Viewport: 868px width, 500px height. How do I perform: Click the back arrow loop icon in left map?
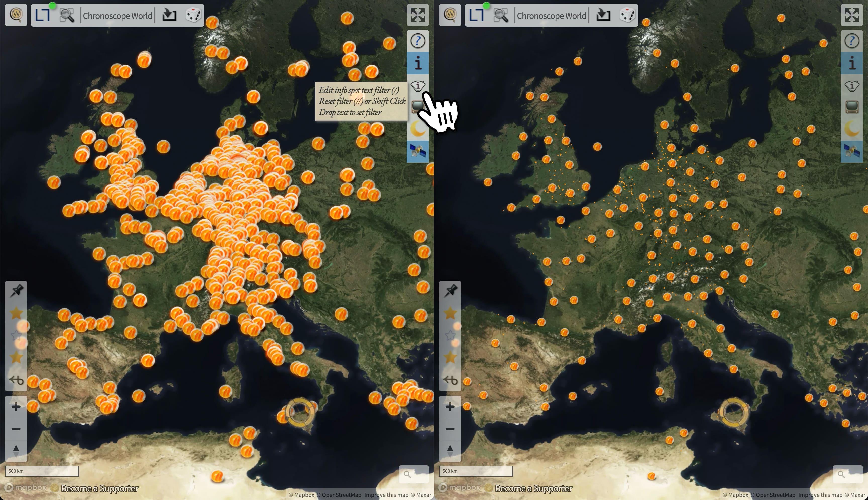(x=16, y=380)
